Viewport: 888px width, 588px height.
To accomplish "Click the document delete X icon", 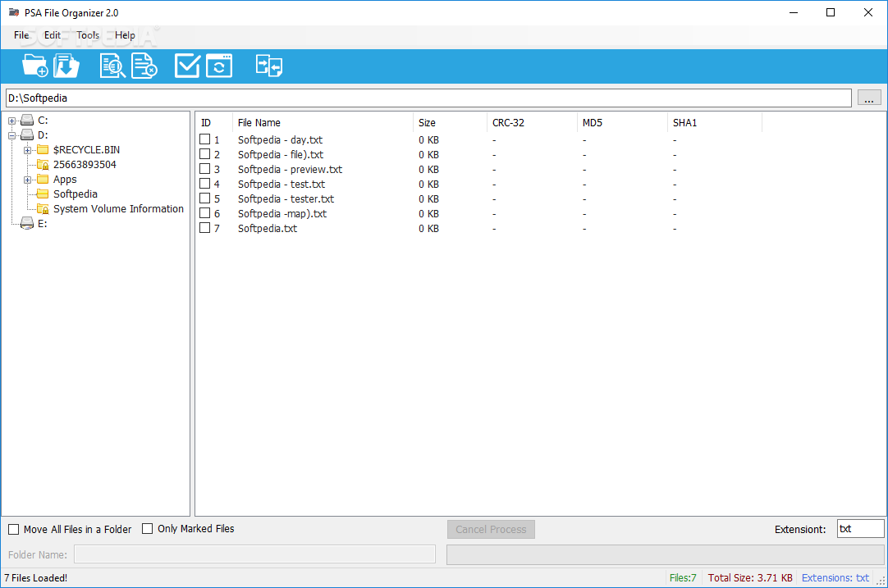I will (144, 66).
